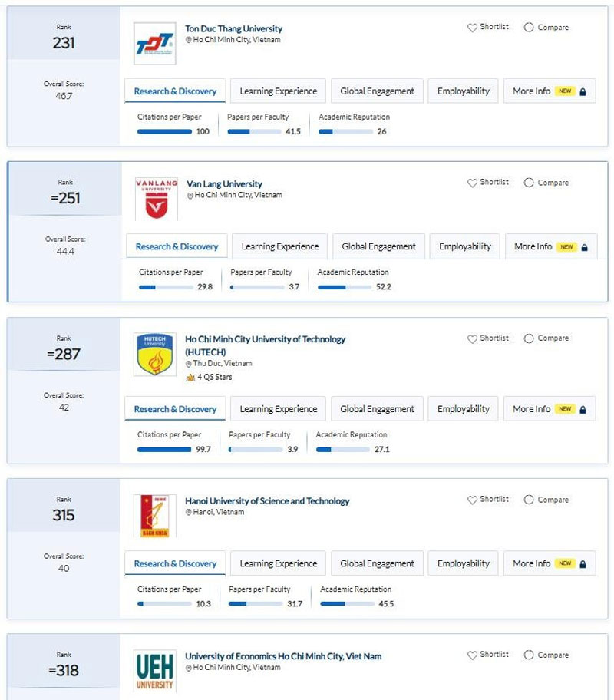The width and height of the screenshot is (614, 700).
Task: Enable Compare for Ton Duc Thang University
Action: [529, 28]
